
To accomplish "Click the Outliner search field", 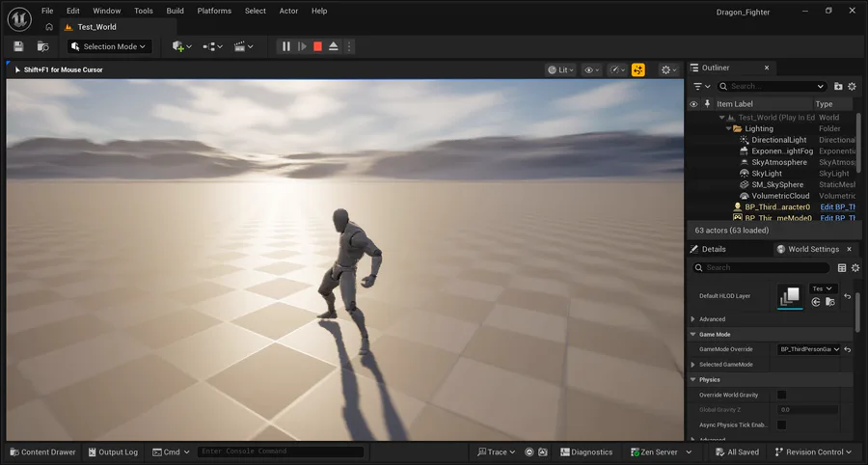I will pos(772,87).
